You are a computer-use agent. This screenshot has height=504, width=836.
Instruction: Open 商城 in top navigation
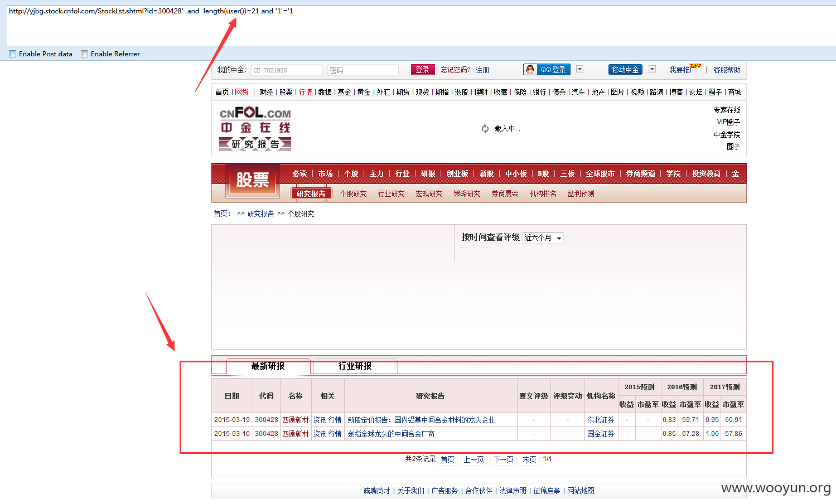(x=735, y=92)
